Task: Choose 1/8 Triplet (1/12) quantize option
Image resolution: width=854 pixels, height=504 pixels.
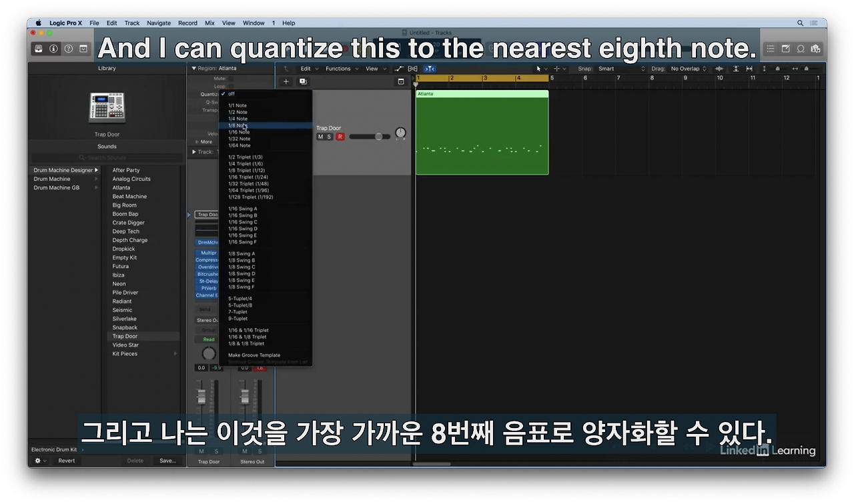Action: pyautogui.click(x=266, y=171)
